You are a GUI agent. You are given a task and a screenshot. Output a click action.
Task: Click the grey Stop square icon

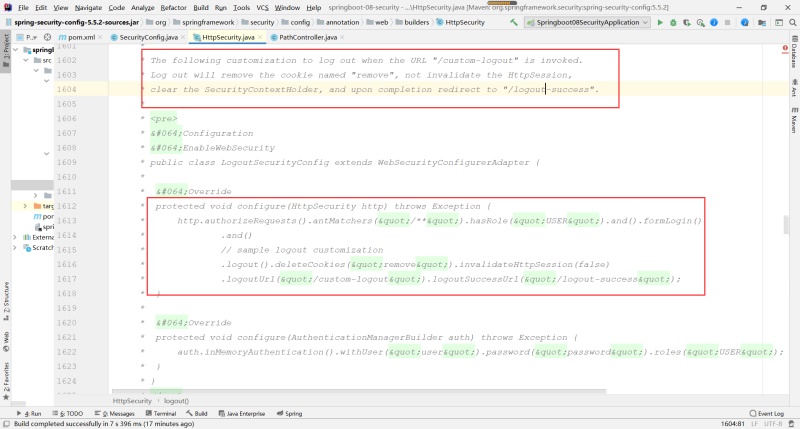(x=728, y=22)
